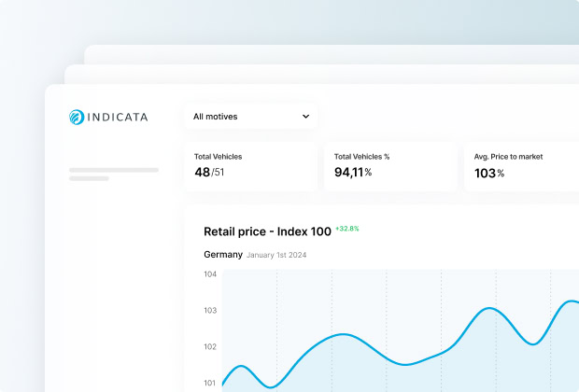Click the 101 y-axis label
579x392 pixels.
[210, 383]
